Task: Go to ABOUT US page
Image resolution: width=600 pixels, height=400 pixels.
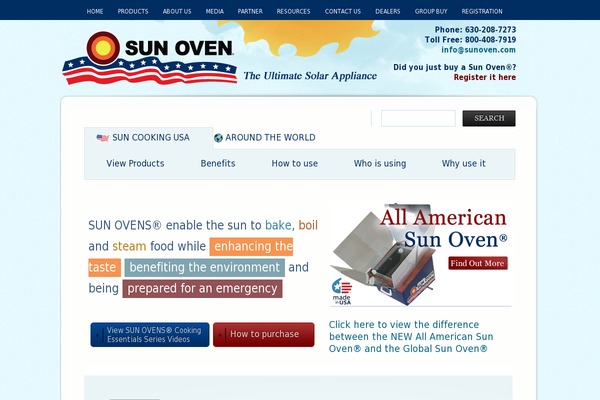Action: pos(177,11)
